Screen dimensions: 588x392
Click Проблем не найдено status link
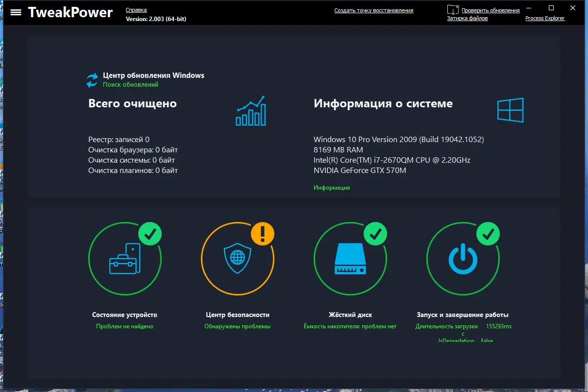point(124,326)
